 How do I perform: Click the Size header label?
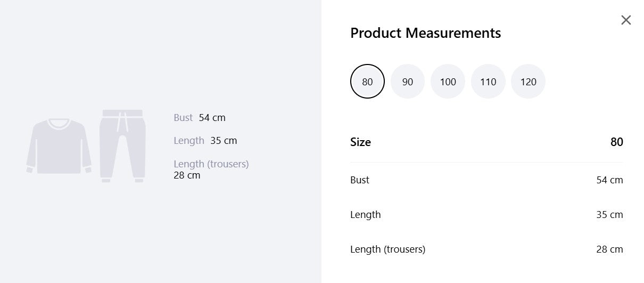[x=360, y=142]
